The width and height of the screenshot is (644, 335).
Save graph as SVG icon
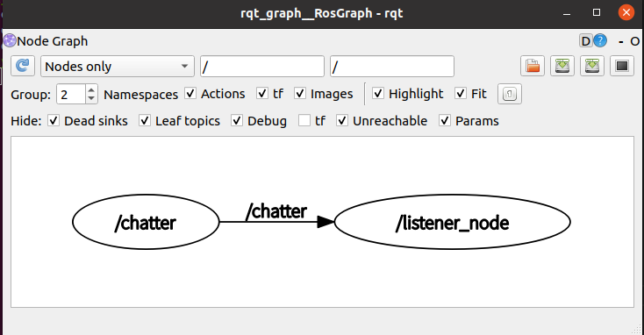[x=592, y=66]
